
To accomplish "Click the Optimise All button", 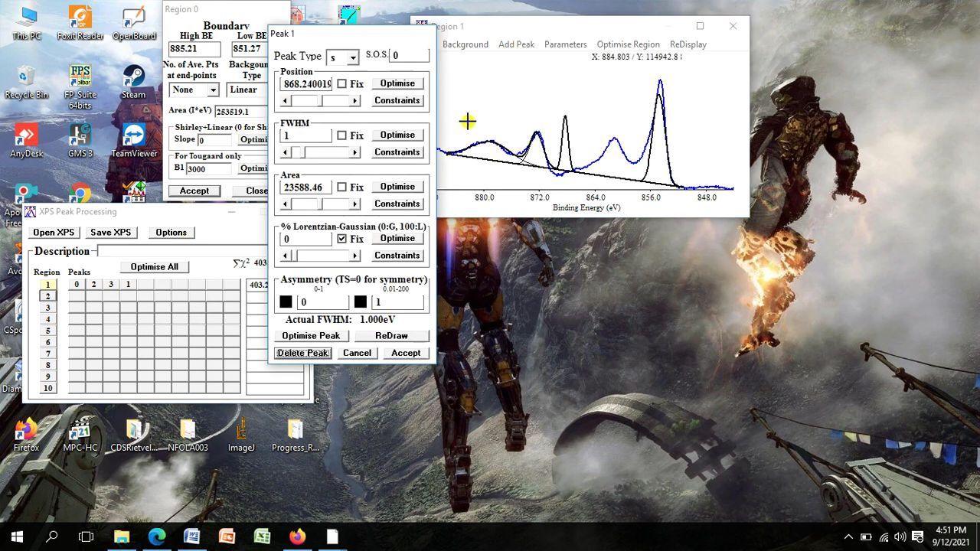I will coord(154,266).
